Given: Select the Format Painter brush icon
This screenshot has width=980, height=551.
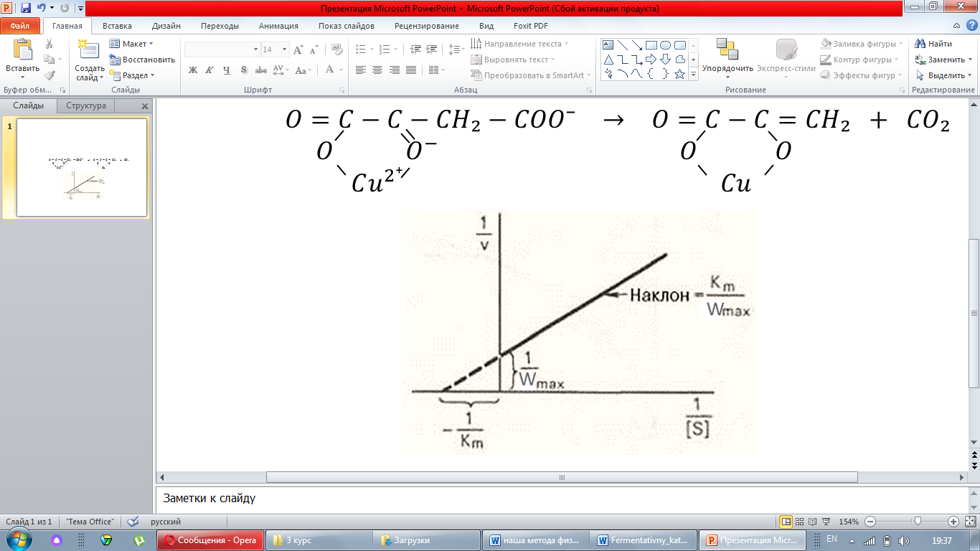Looking at the screenshot, I should [x=49, y=75].
